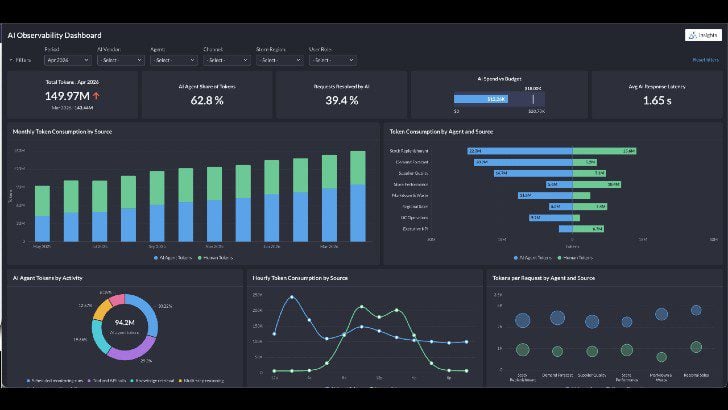The image size is (728, 410).
Task: Click the highest point on the blue hourly line
Action: click(292, 297)
